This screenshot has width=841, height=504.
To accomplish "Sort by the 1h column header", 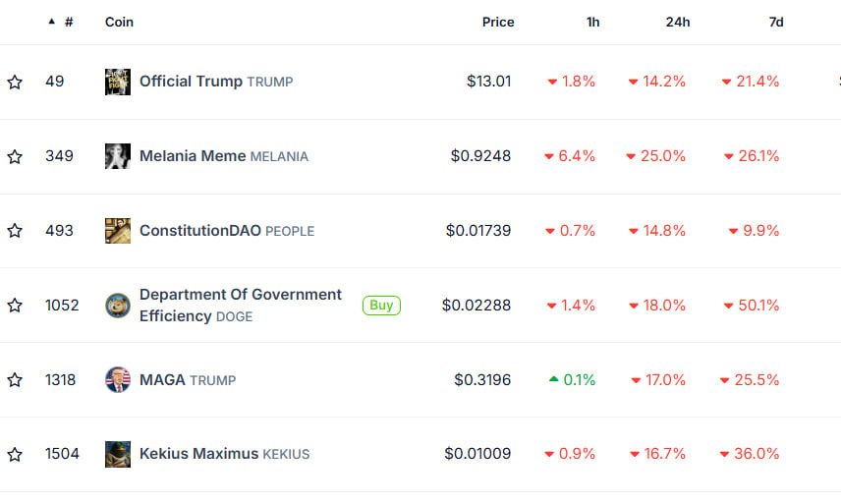I will point(592,22).
